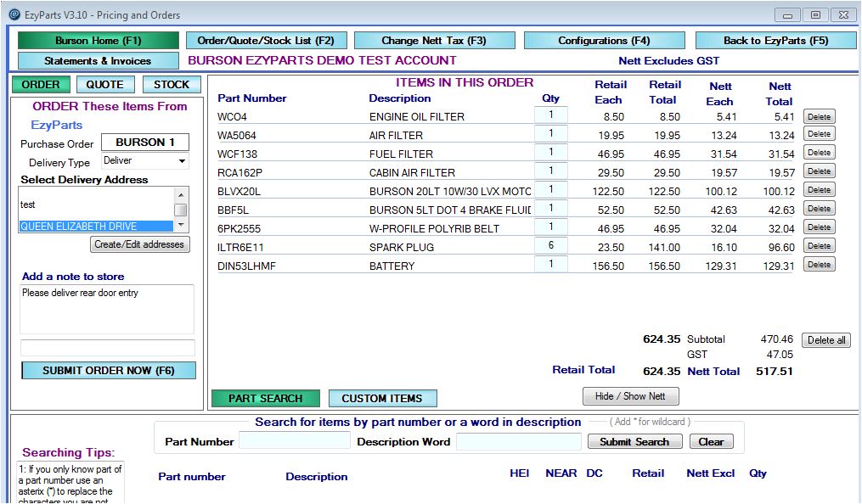This screenshot has width=862, height=504.
Task: Click SUBMIT ORDER NOW (F6)
Action: [x=109, y=371]
